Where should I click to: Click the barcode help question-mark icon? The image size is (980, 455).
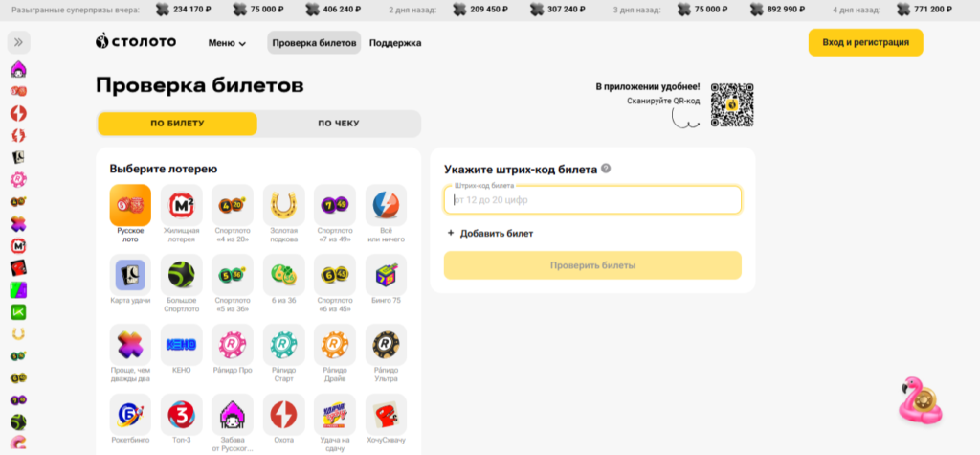tap(606, 169)
